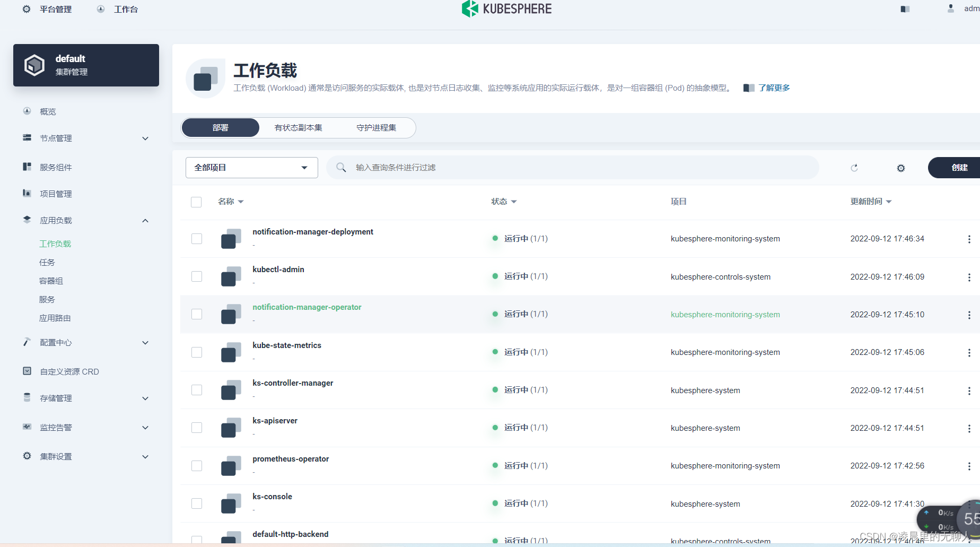Check the ks-controller-manager row checkbox
The width and height of the screenshot is (980, 547).
click(x=197, y=390)
